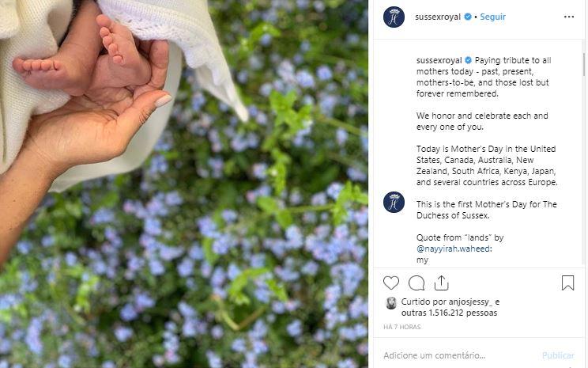
Task: Open sussexroyal username in header
Action: coord(439,17)
